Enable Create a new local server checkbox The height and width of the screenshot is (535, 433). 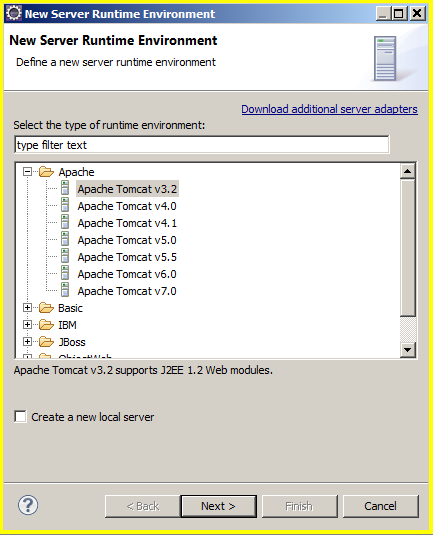(x=20, y=417)
